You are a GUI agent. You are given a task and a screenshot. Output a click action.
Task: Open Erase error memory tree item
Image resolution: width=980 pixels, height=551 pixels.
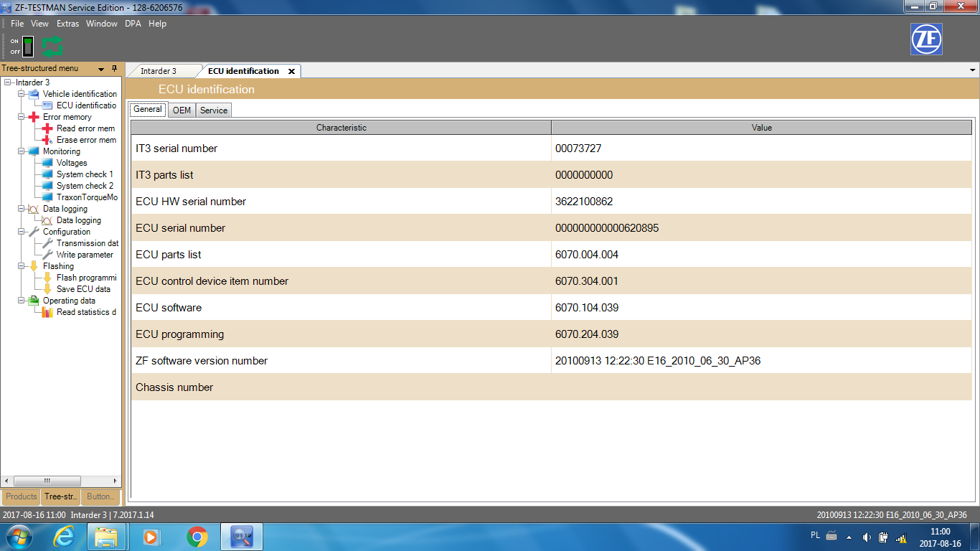pos(86,140)
